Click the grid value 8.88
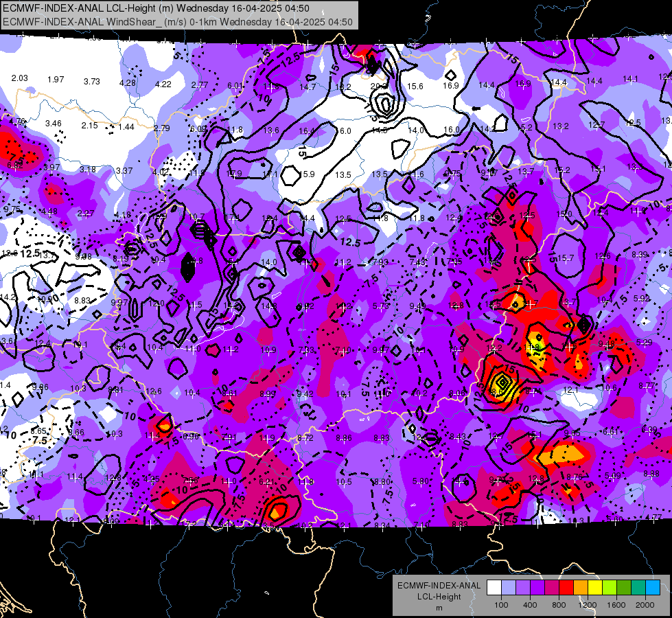Viewport: 672px width, 618px height. (x=651, y=474)
